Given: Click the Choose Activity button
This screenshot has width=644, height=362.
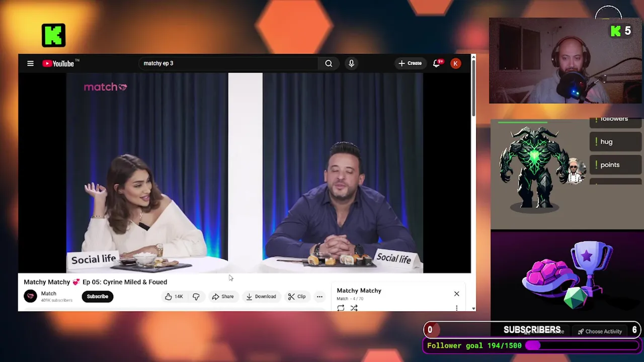Looking at the screenshot, I should [x=600, y=331].
